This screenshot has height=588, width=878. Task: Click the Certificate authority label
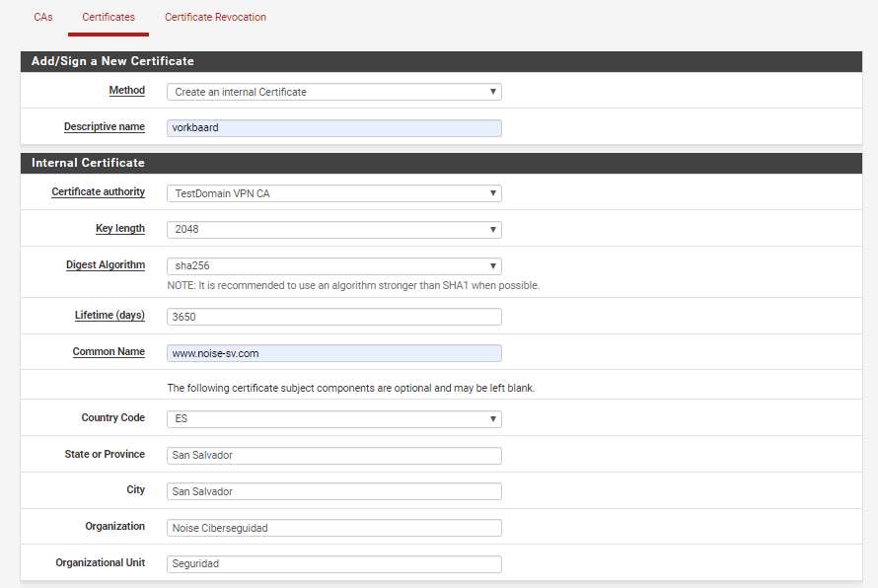(98, 191)
